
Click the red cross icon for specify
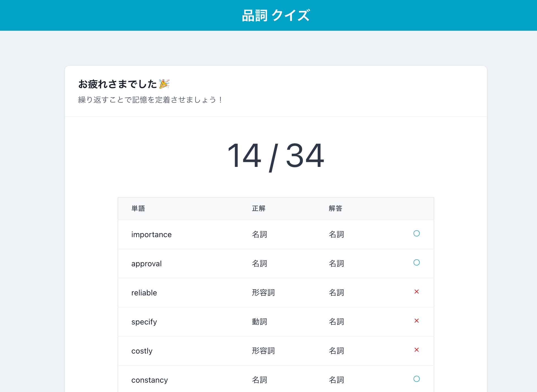[416, 321]
